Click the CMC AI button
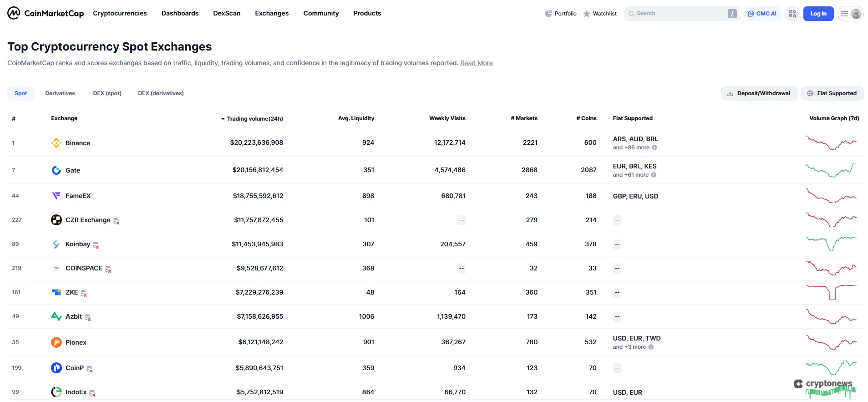The height and width of the screenshot is (402, 868). click(762, 14)
